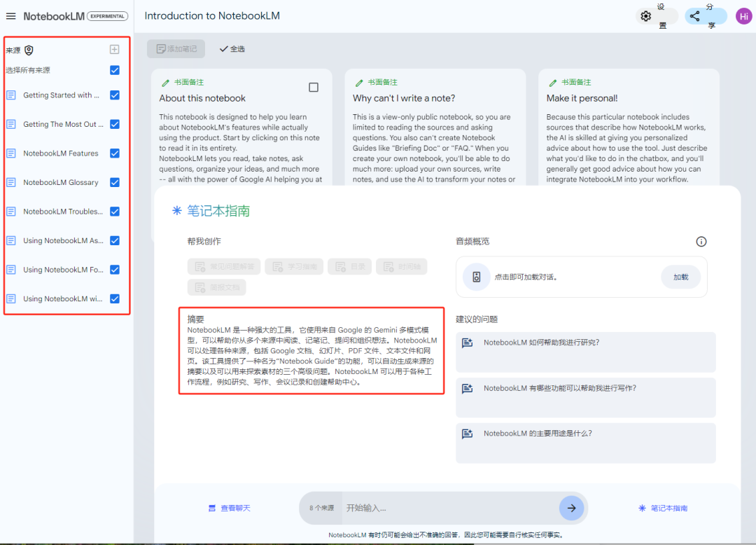Image resolution: width=756 pixels, height=545 pixels.
Task: Click the 简报文档 briefing doc button
Action: coord(217,287)
